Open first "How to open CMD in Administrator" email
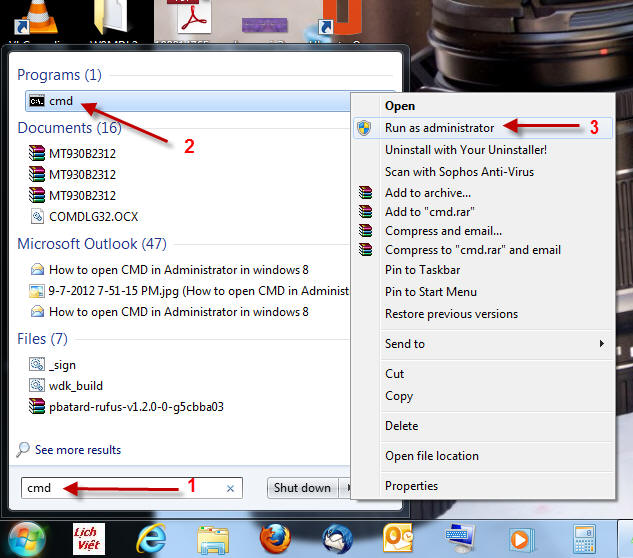 coord(178,270)
